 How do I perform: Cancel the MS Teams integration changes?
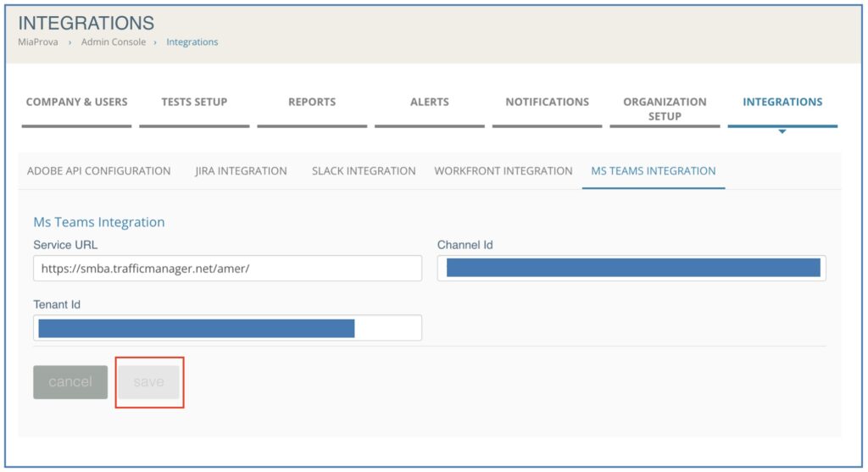(70, 382)
